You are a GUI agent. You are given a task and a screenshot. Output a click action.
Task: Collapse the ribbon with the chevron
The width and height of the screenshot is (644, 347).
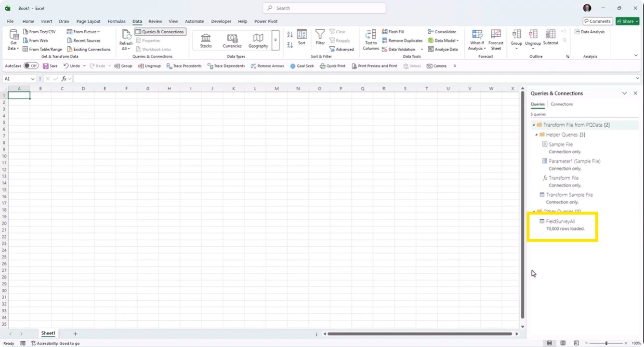pyautogui.click(x=636, y=56)
